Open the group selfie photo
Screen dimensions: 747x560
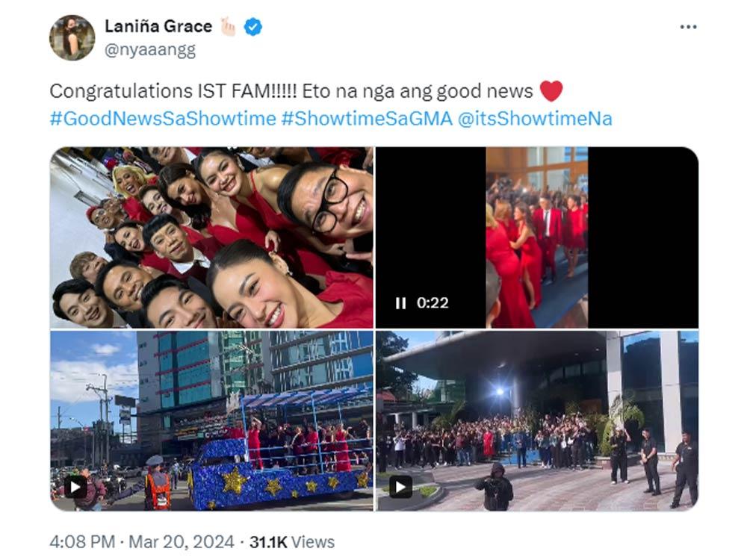(x=211, y=237)
